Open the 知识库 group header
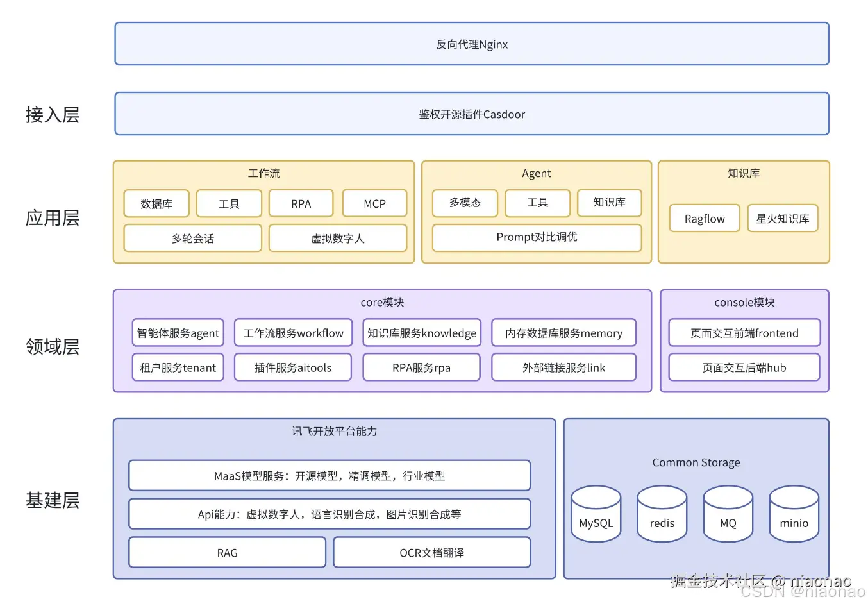 (744, 173)
